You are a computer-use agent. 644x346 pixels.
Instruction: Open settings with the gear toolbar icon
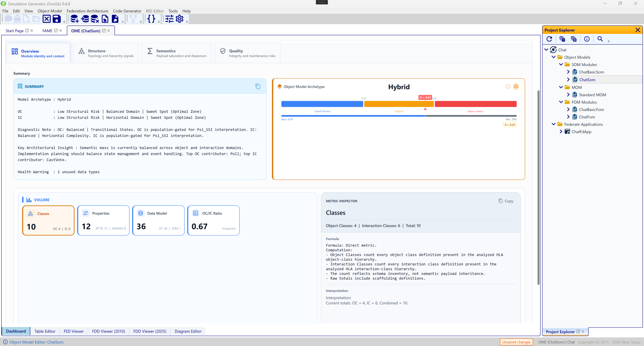180,19
